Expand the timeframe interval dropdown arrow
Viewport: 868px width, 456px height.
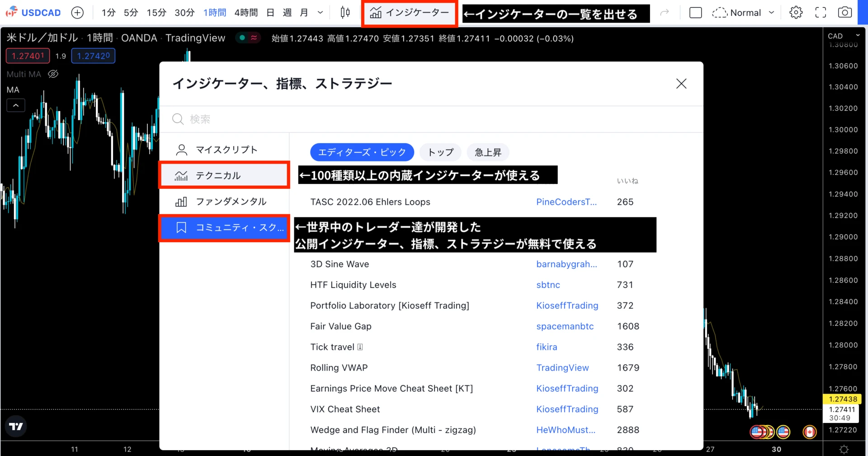tap(320, 13)
